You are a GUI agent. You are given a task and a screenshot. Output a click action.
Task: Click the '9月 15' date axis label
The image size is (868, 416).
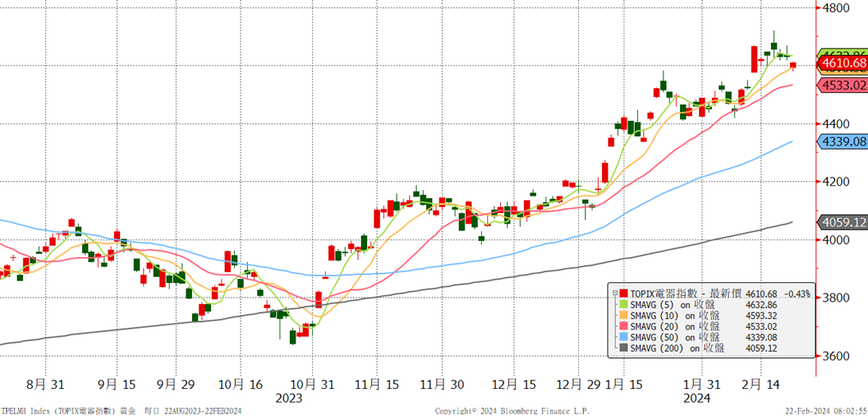tap(116, 384)
